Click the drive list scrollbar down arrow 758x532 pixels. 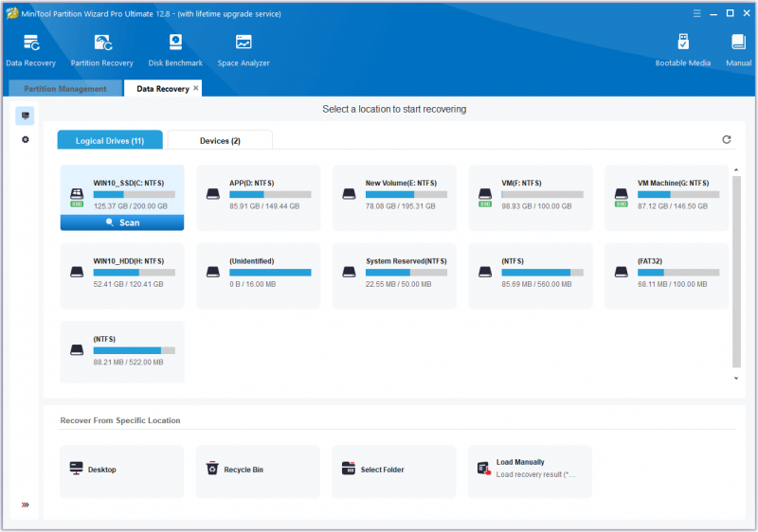(x=736, y=379)
